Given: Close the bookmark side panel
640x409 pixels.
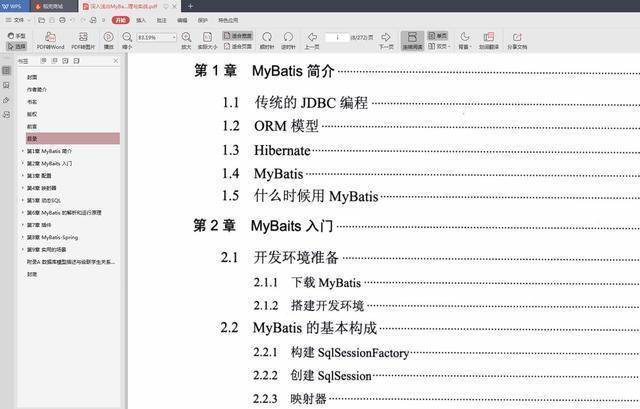Looking at the screenshot, I should point(116,61).
